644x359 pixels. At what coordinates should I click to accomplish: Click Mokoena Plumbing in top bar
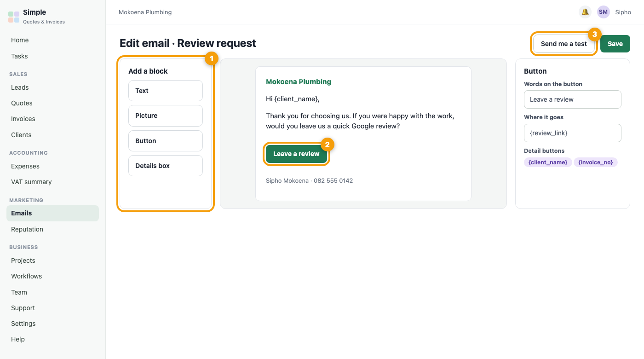pyautogui.click(x=145, y=12)
